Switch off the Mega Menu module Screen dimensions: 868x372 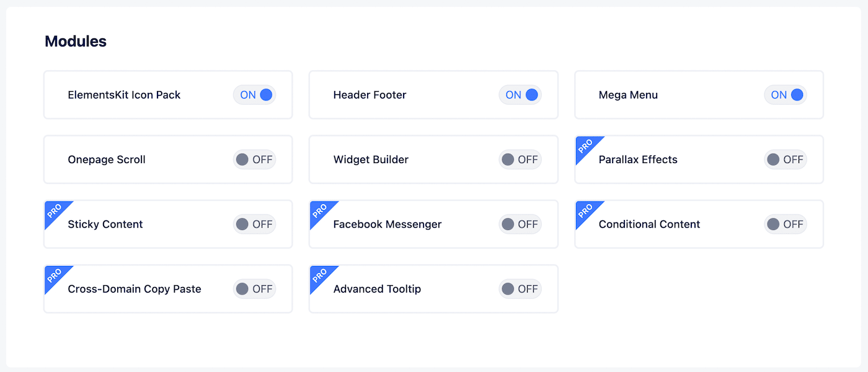point(786,95)
